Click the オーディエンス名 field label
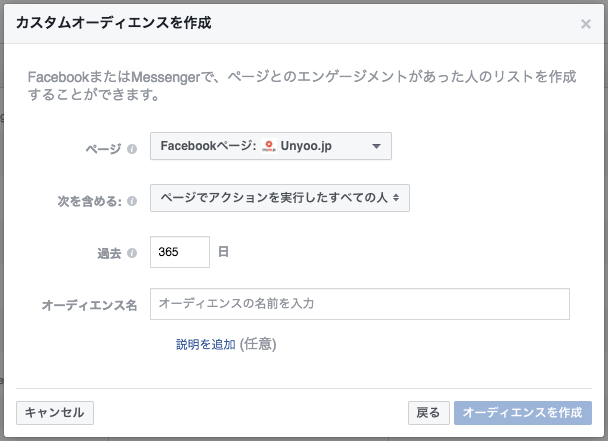The height and width of the screenshot is (441, 608). [x=89, y=305]
